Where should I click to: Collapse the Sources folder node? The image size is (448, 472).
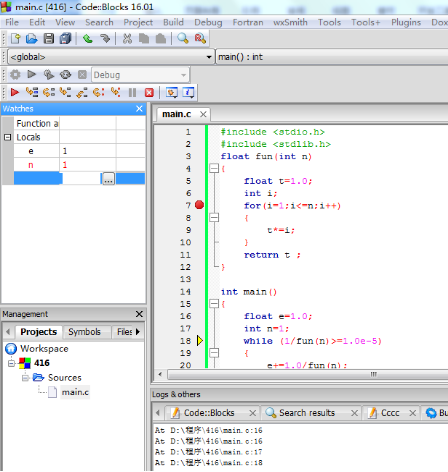coord(25,378)
